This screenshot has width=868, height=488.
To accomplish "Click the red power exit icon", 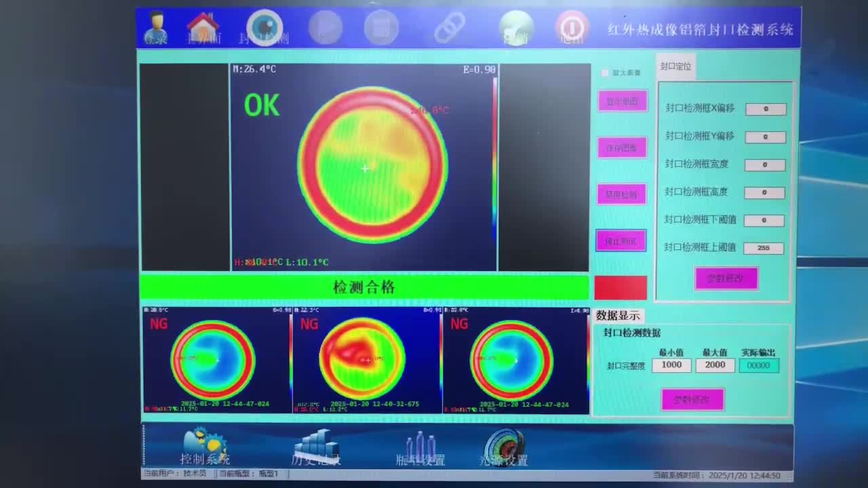I will click(572, 28).
